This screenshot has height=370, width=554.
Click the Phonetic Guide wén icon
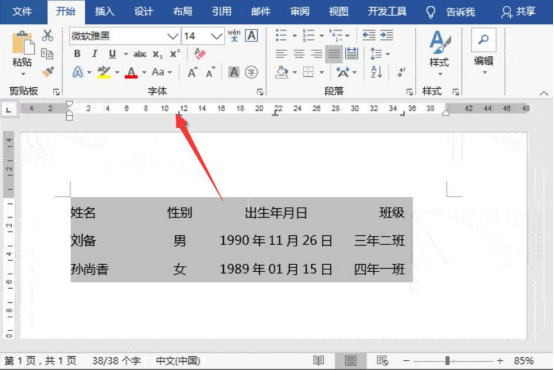tap(234, 36)
